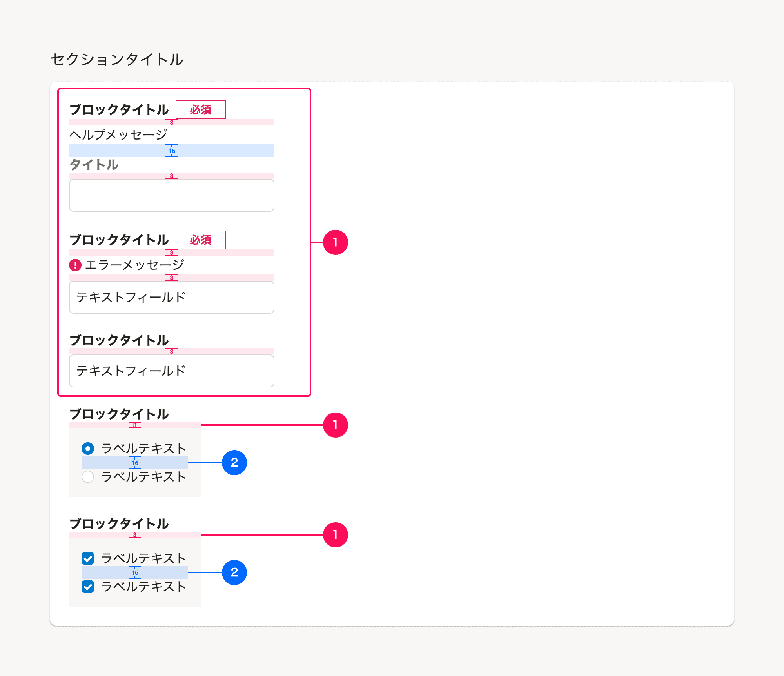Image resolution: width=784 pixels, height=676 pixels.
Task: Click blue marker 2 in the checkbox section
Action: coord(234,573)
